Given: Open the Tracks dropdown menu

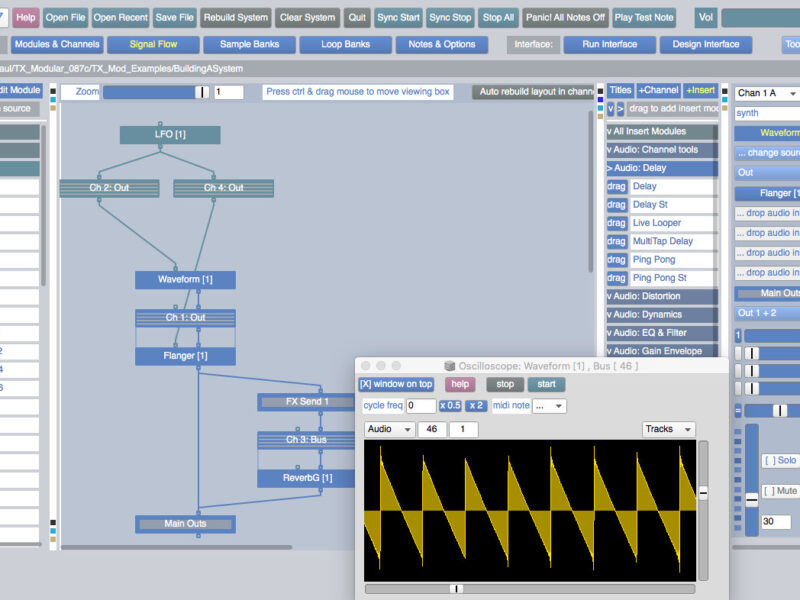Looking at the screenshot, I should [668, 429].
